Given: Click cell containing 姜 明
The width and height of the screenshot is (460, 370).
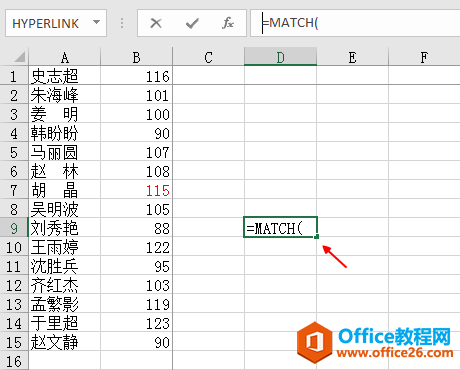Looking at the screenshot, I should click(65, 114).
